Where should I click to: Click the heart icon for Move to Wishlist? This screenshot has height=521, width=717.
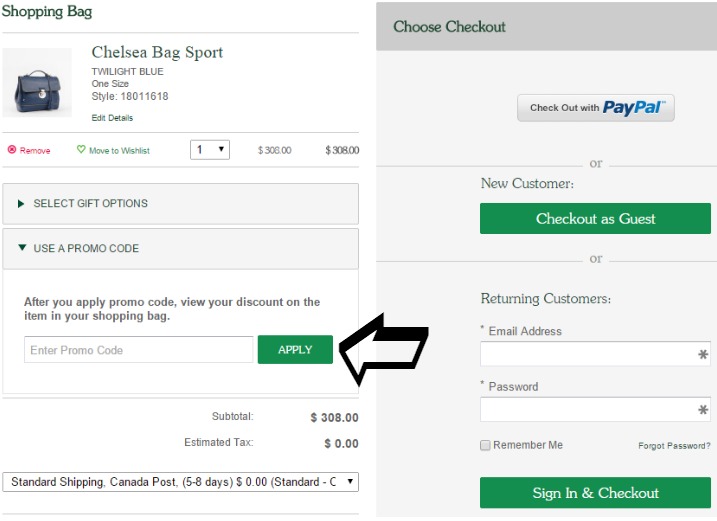coord(81,149)
